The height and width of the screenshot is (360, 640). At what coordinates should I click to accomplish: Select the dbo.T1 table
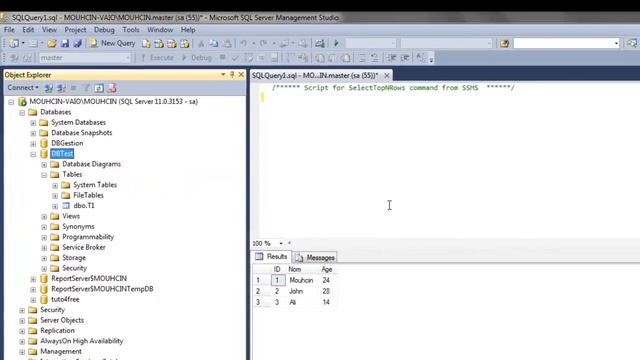pos(84,206)
